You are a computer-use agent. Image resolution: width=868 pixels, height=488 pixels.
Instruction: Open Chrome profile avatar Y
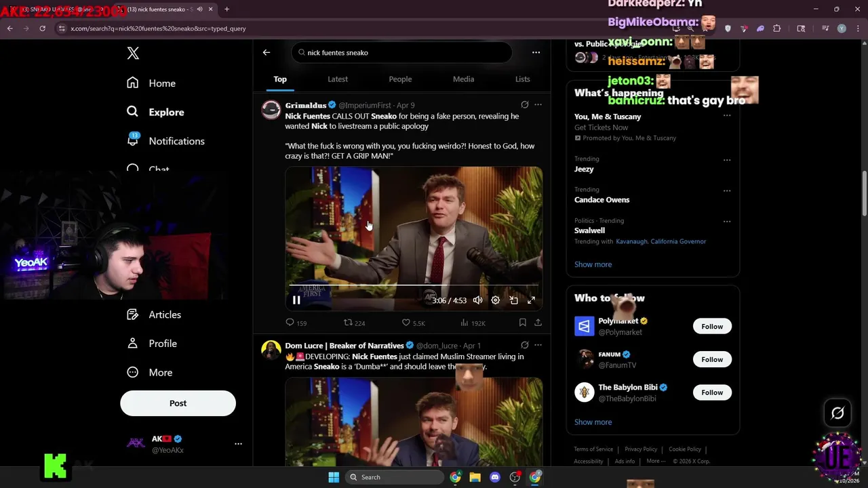coord(842,28)
